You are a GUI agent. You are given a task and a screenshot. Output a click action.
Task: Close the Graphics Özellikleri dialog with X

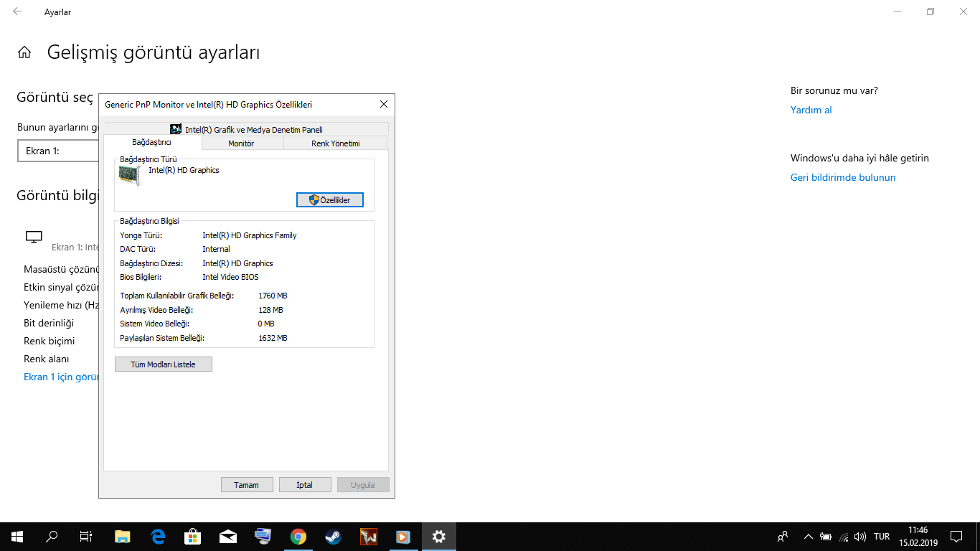(x=384, y=104)
